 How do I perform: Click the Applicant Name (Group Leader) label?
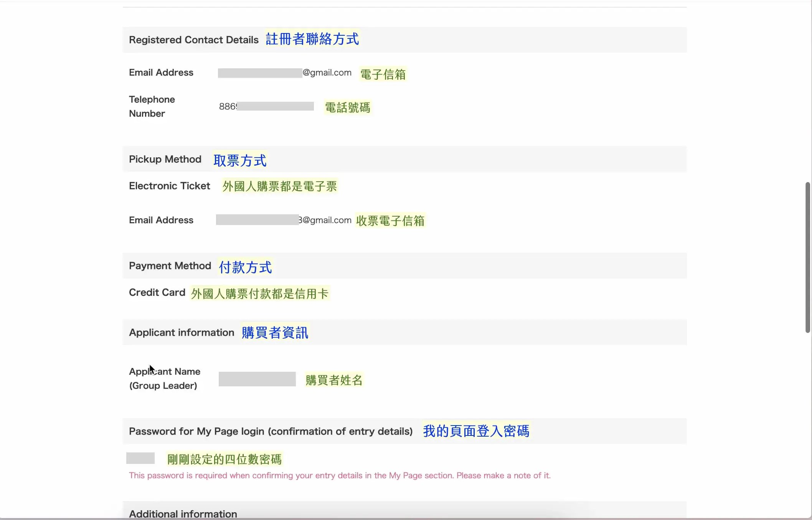tap(165, 379)
